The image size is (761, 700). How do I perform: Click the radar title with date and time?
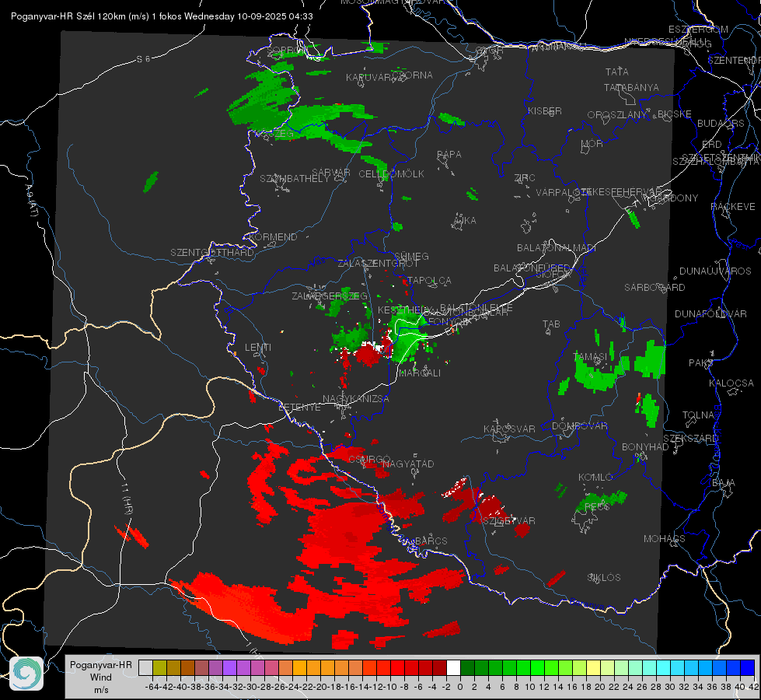coord(162,16)
